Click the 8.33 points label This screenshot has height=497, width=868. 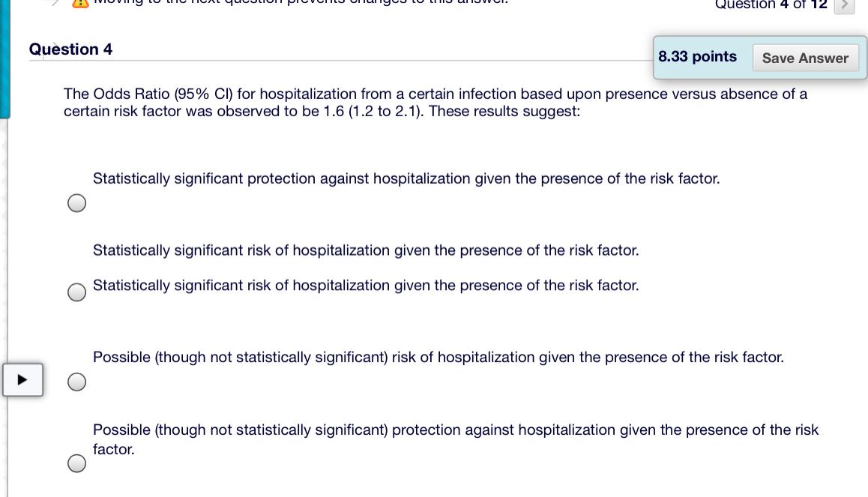point(697,56)
